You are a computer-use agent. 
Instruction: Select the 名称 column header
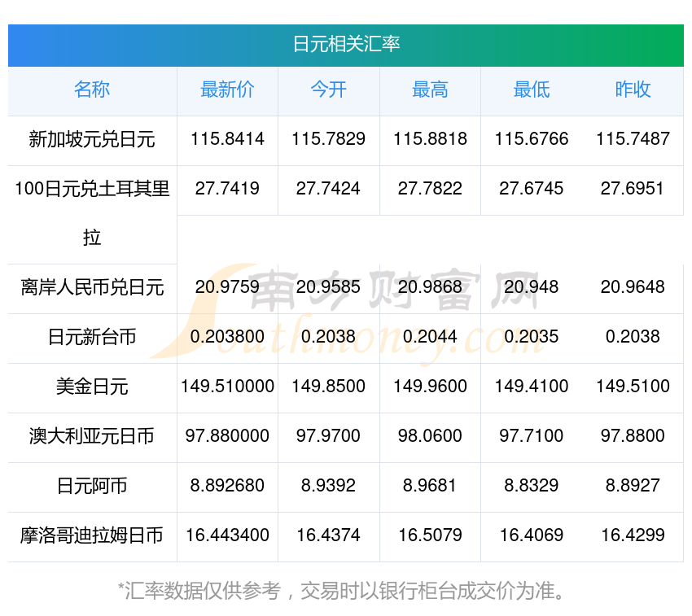[92, 90]
